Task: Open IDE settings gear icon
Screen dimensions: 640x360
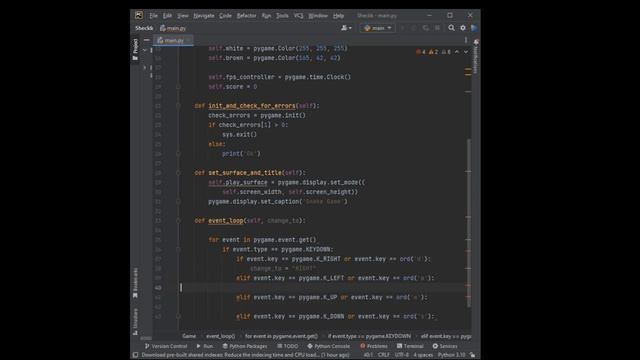Action: tap(463, 28)
